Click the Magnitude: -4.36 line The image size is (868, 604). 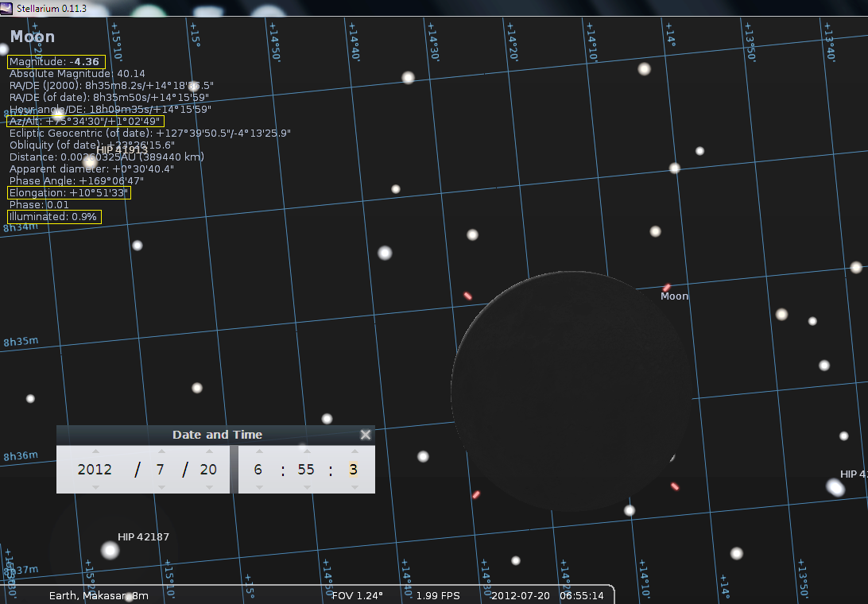(x=54, y=61)
